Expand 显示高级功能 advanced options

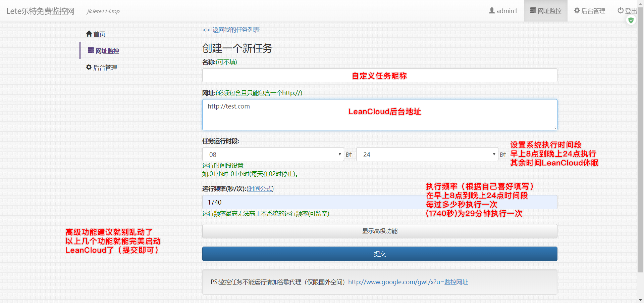(379, 231)
